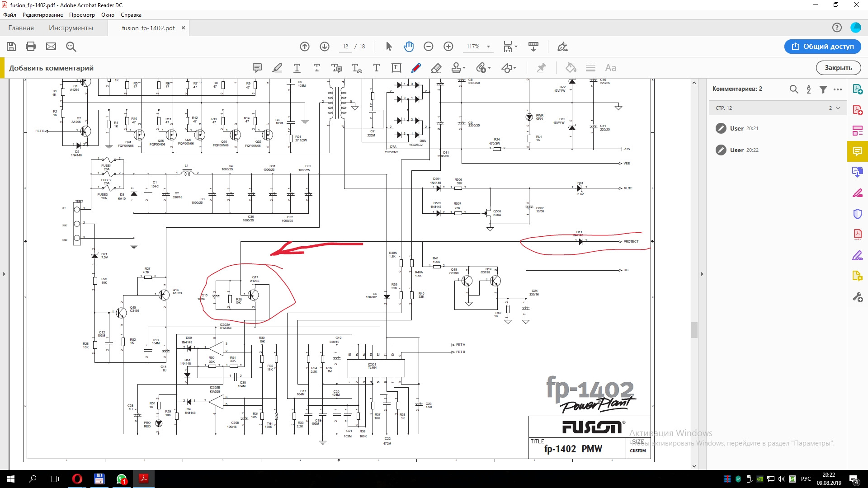Go to next page arrow
The image size is (868, 488).
click(325, 47)
